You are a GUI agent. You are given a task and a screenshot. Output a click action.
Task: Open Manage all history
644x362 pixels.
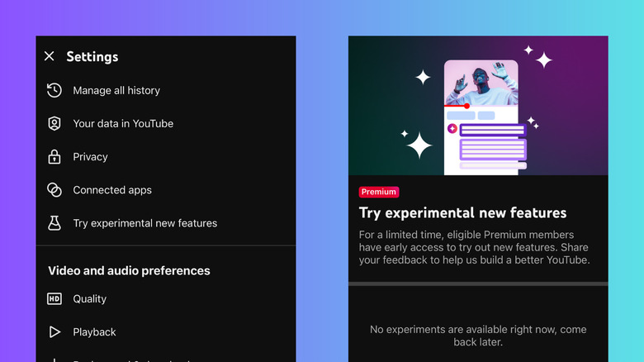click(x=165, y=90)
